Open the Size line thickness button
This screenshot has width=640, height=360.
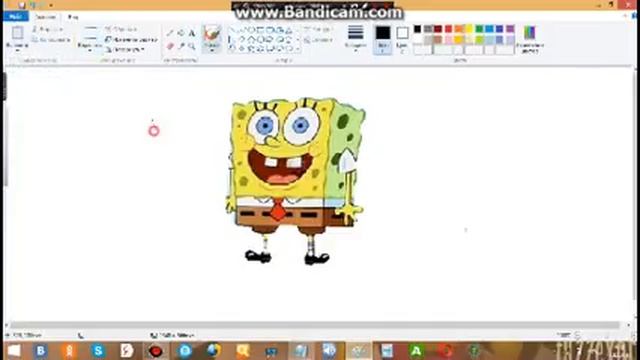pos(356,38)
